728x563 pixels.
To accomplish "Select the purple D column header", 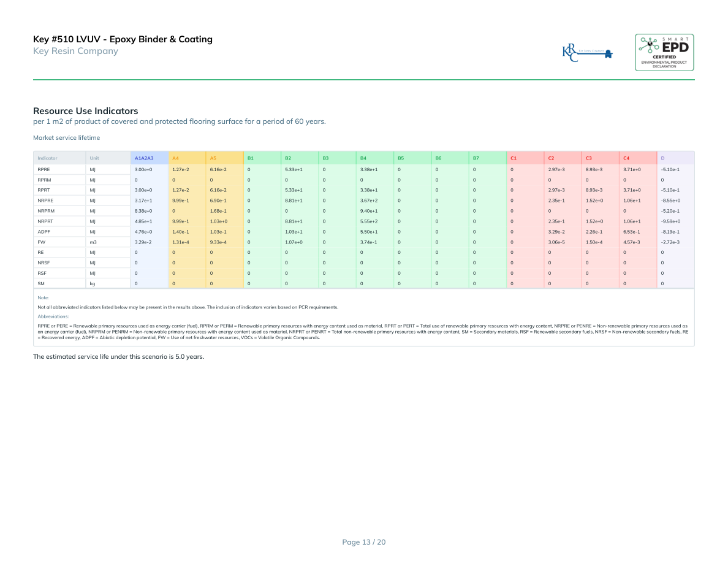I will 662,158.
